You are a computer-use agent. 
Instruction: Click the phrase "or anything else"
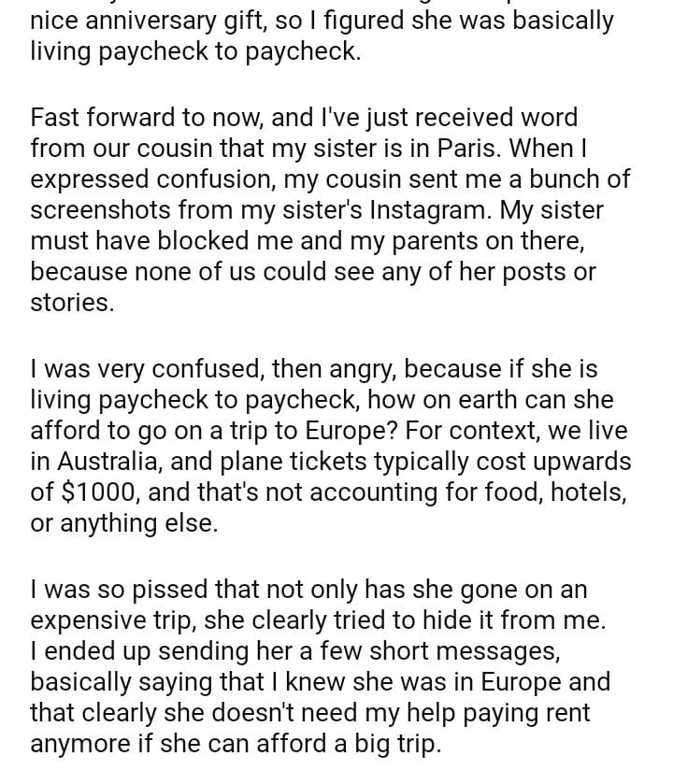(x=123, y=523)
